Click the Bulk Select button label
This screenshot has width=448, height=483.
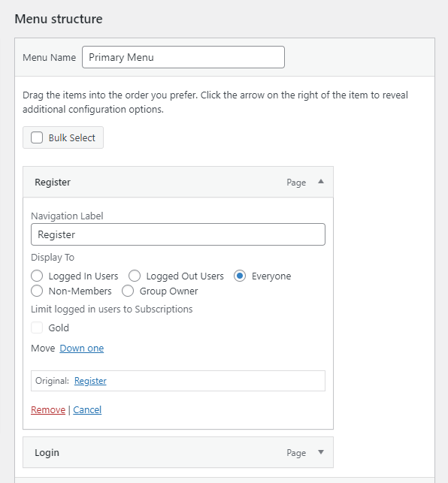click(x=72, y=137)
